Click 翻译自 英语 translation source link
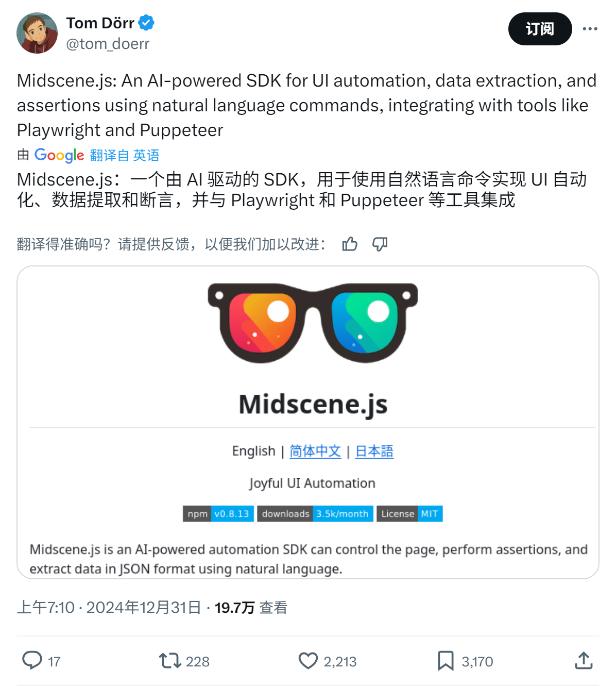 click(x=125, y=155)
